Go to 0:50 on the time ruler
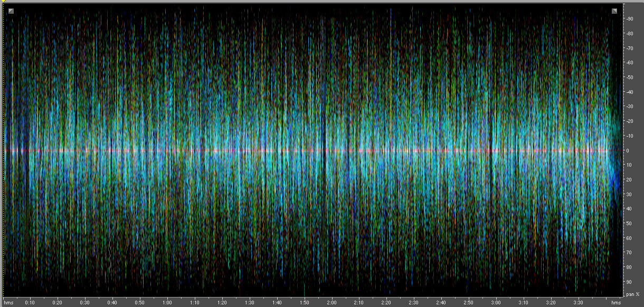The width and height of the screenshot is (644, 307). [x=139, y=303]
